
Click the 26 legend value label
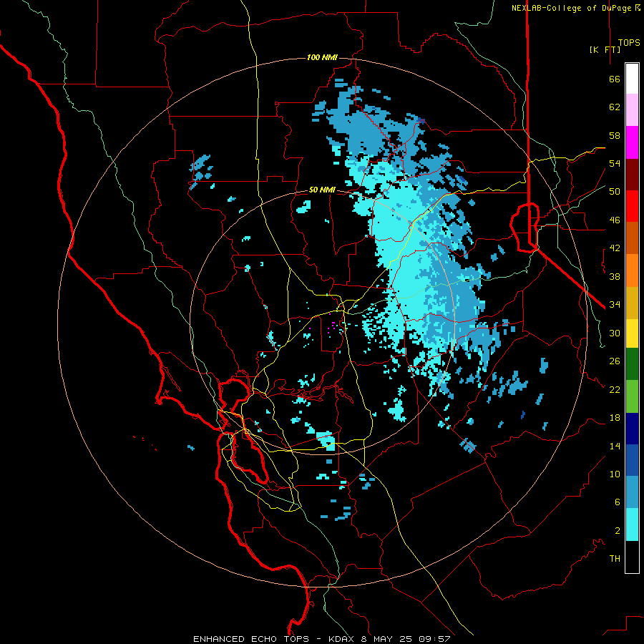coord(615,361)
